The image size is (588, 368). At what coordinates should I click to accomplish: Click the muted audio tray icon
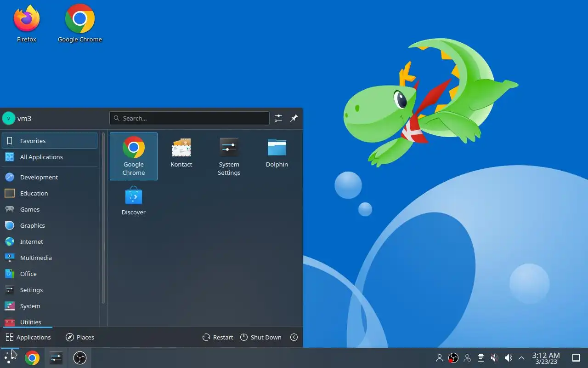[495, 358]
